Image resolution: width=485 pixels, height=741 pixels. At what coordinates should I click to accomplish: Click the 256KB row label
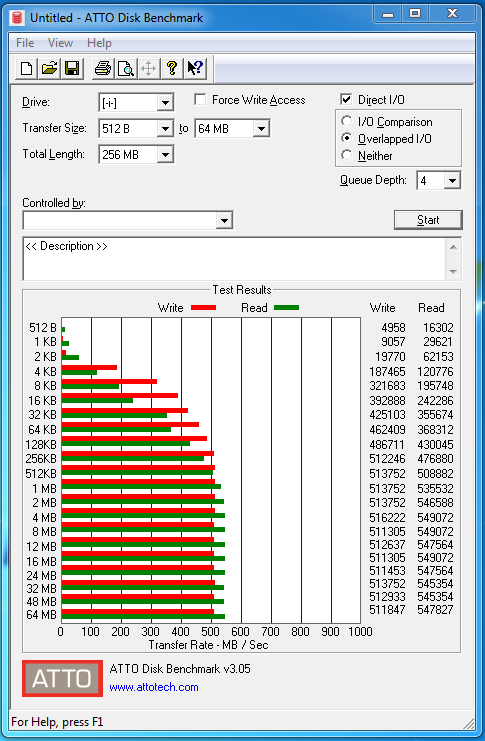(41, 459)
